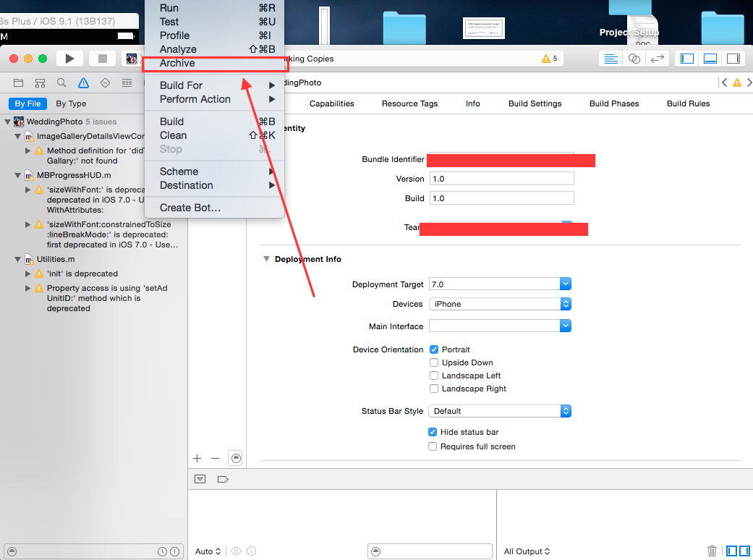The height and width of the screenshot is (560, 753).
Task: Open the Build Phases tab
Action: 613,103
